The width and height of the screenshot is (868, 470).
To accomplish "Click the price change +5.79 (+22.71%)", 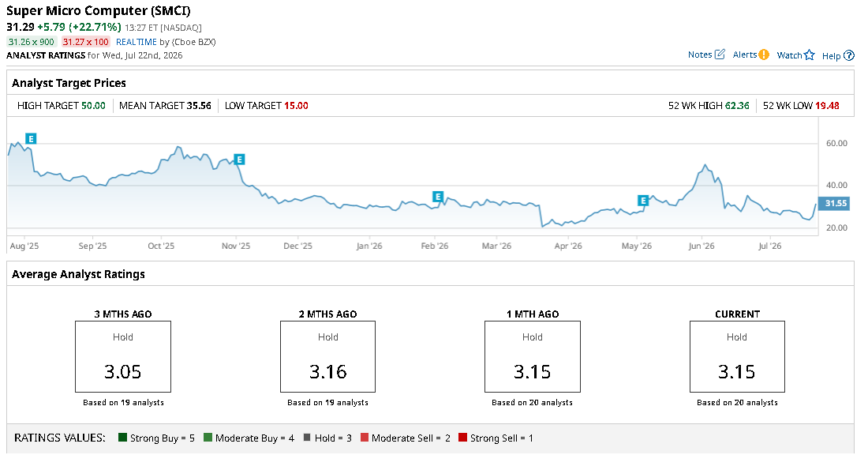I will [79, 27].
